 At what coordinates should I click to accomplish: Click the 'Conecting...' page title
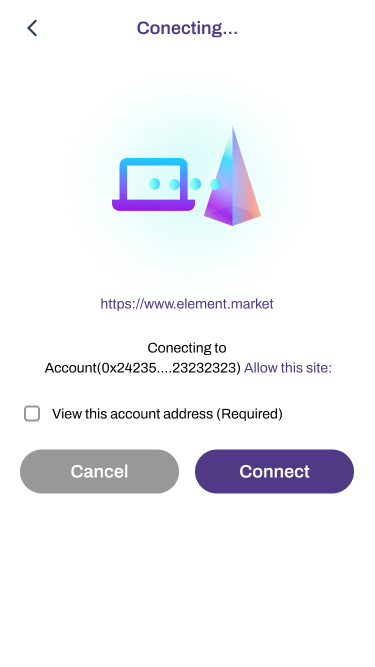tap(187, 29)
